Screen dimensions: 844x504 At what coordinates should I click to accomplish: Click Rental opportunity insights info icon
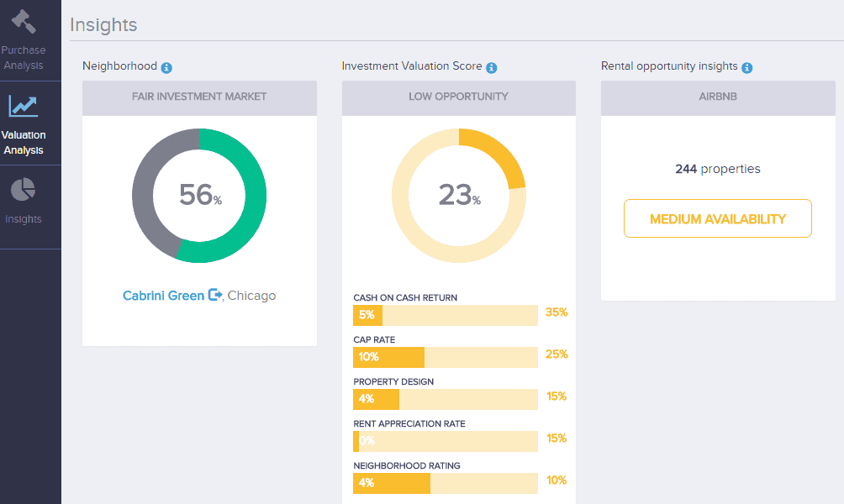pyautogui.click(x=746, y=67)
